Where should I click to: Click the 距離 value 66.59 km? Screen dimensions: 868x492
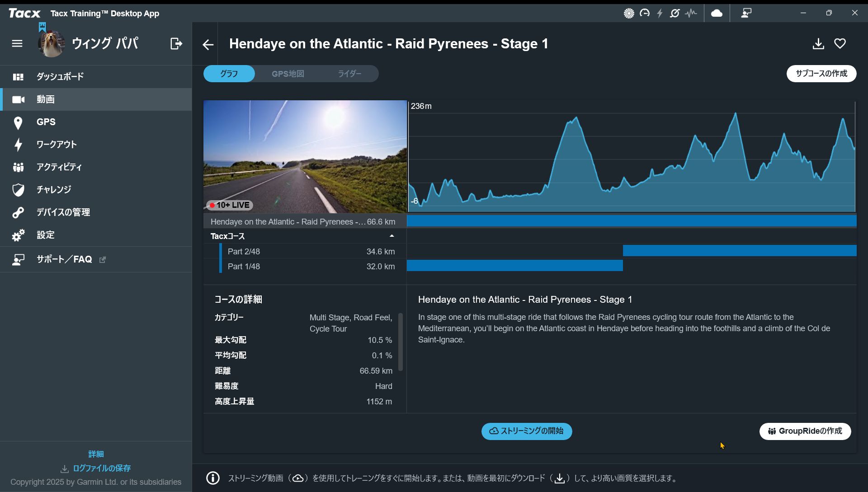point(376,371)
